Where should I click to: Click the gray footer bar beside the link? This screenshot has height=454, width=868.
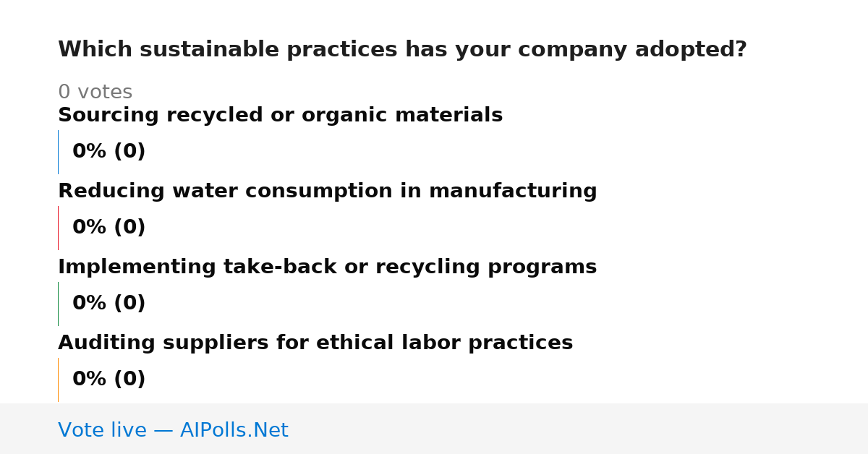(579, 429)
